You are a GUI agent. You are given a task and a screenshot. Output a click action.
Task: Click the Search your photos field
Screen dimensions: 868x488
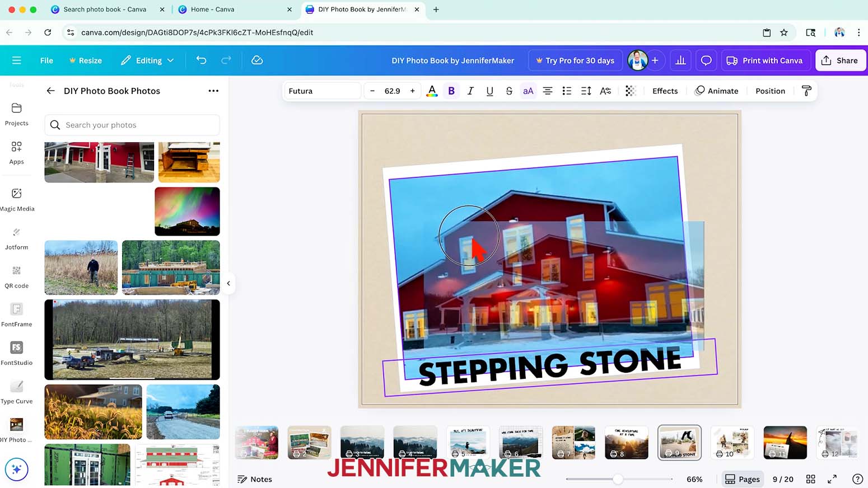pos(132,125)
